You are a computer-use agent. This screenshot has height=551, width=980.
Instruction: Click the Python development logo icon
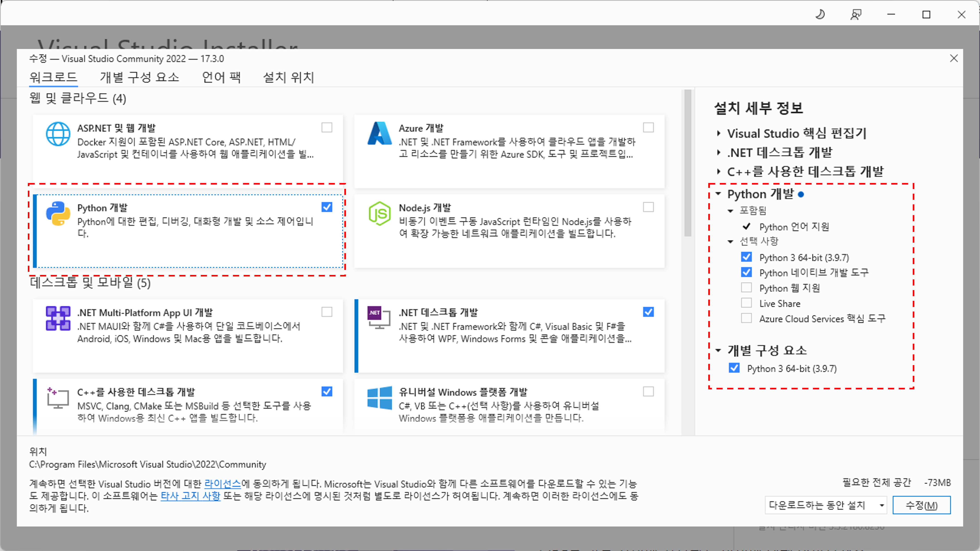tap(58, 213)
